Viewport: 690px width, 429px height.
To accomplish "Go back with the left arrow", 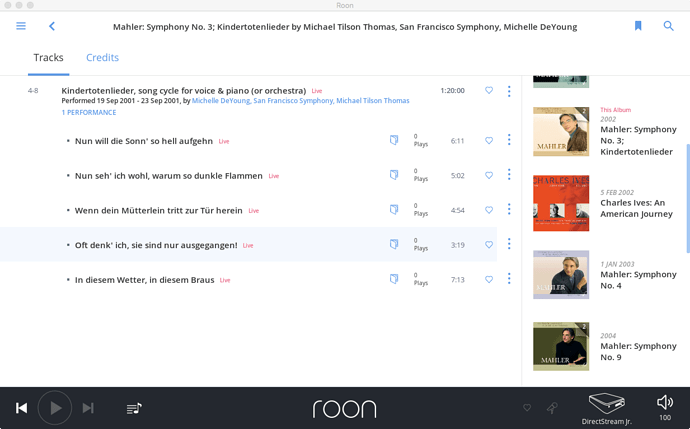I will [x=52, y=26].
